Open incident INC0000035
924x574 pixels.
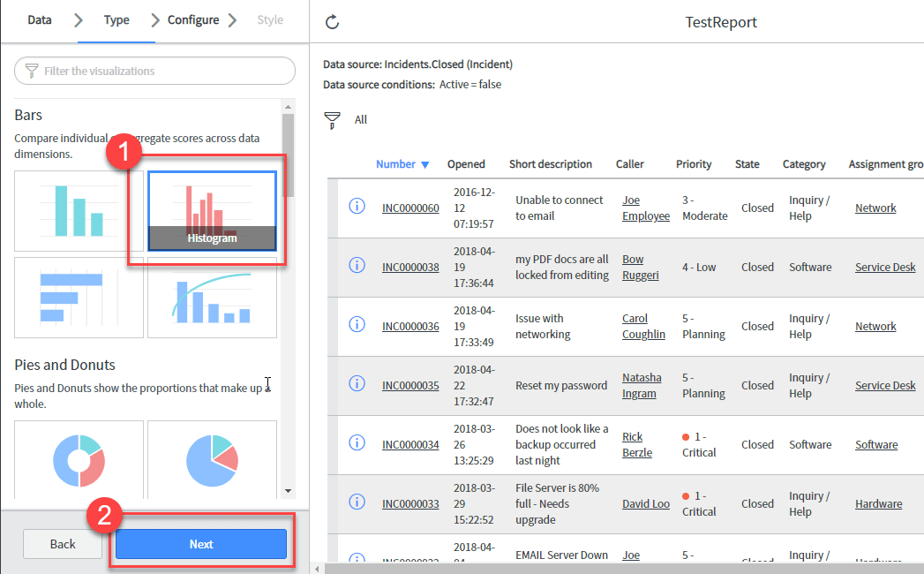[410, 386]
